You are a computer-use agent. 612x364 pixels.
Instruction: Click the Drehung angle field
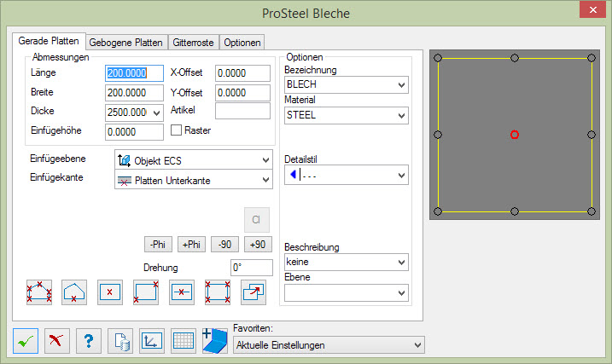tap(251, 268)
